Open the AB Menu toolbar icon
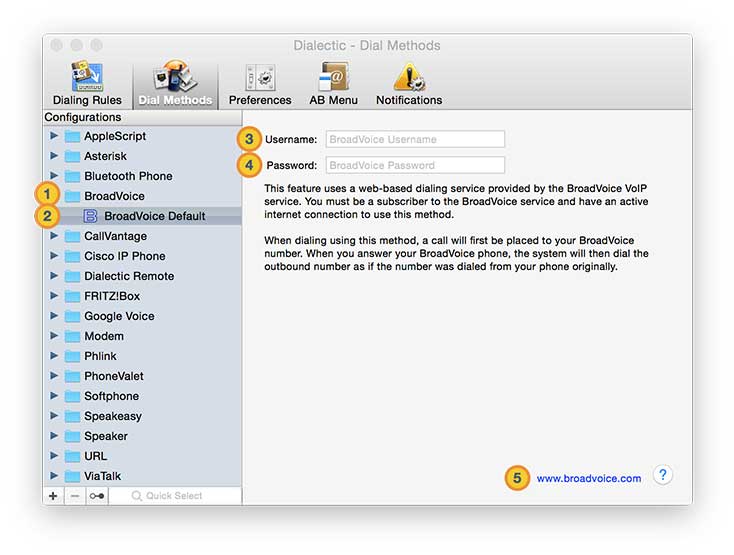Image resolution: width=734 pixels, height=555 pixels. [333, 76]
